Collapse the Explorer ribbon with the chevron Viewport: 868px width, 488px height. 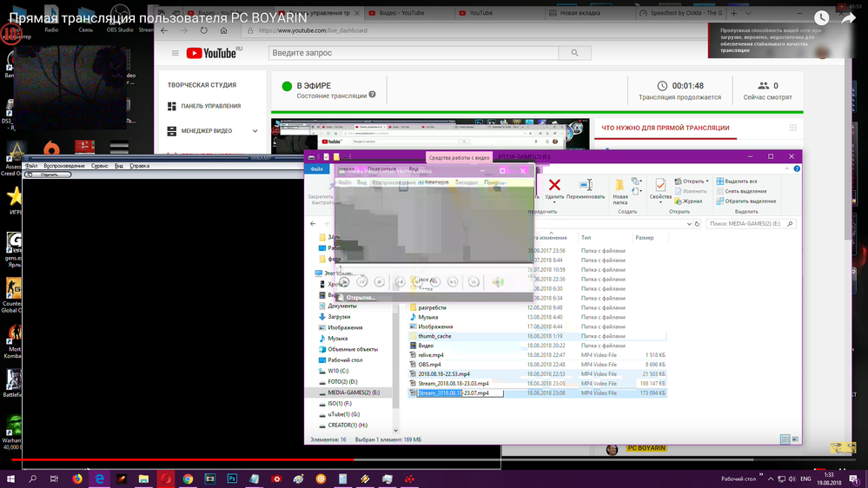coord(787,168)
